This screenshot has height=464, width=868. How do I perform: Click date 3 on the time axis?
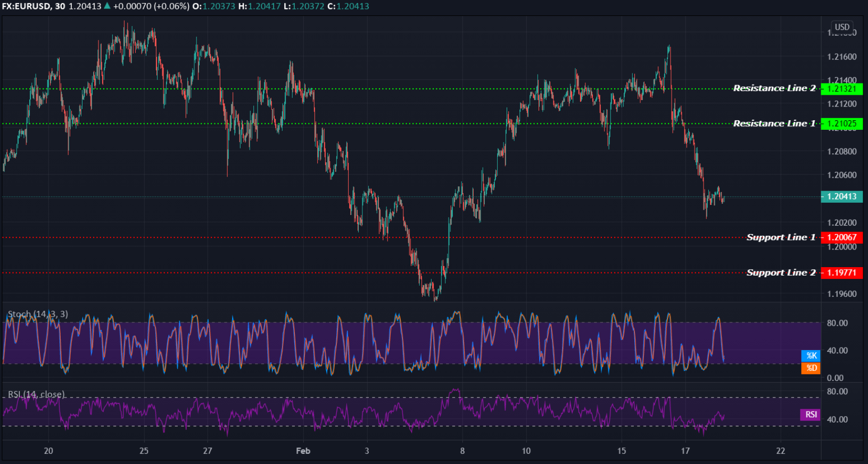pos(367,451)
